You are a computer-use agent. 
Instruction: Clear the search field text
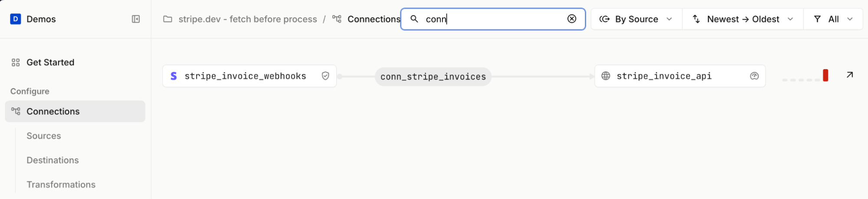[572, 19]
